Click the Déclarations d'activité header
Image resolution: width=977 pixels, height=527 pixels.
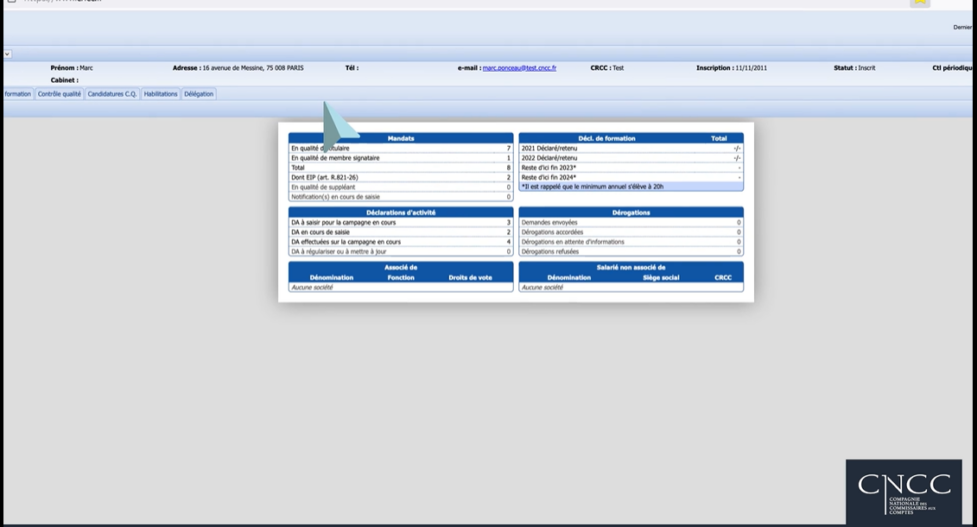tap(401, 212)
